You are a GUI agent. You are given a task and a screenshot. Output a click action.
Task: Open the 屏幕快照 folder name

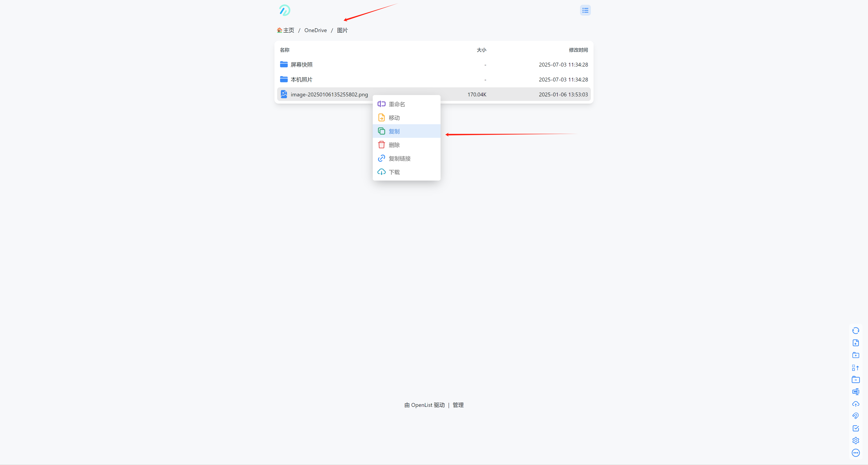tap(302, 65)
